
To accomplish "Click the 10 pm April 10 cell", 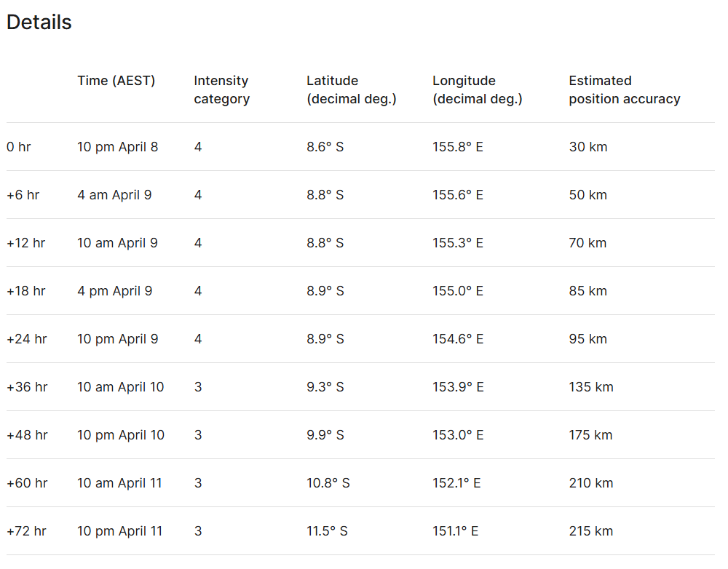I will tap(121, 435).
